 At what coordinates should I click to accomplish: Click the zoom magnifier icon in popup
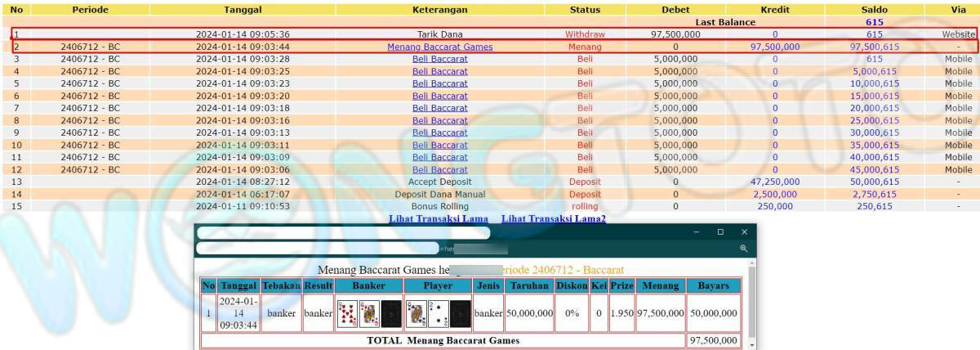click(743, 249)
